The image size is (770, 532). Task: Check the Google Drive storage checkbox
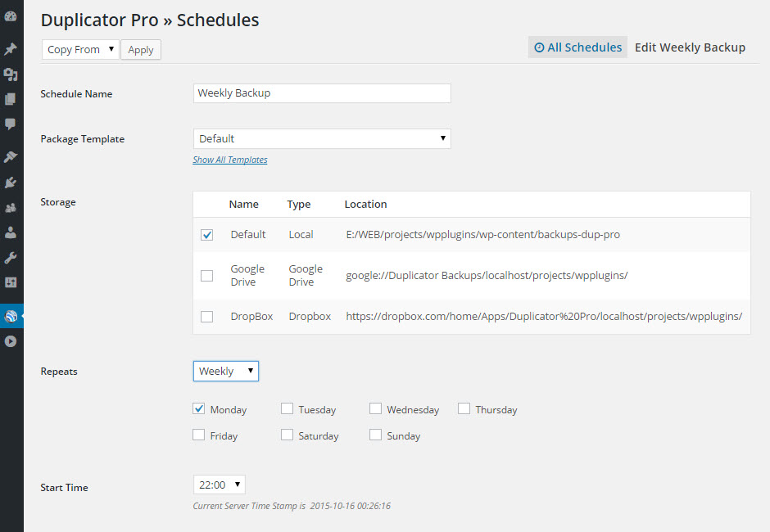coord(206,275)
